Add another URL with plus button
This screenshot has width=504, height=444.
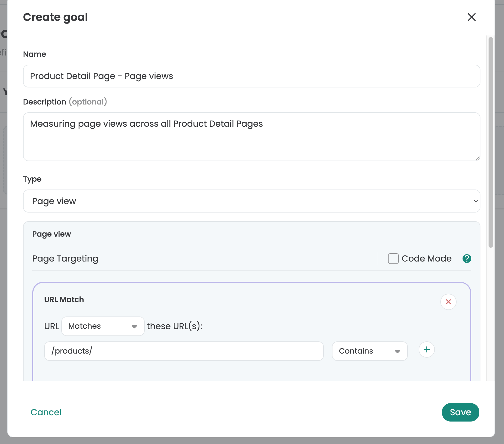(x=427, y=350)
